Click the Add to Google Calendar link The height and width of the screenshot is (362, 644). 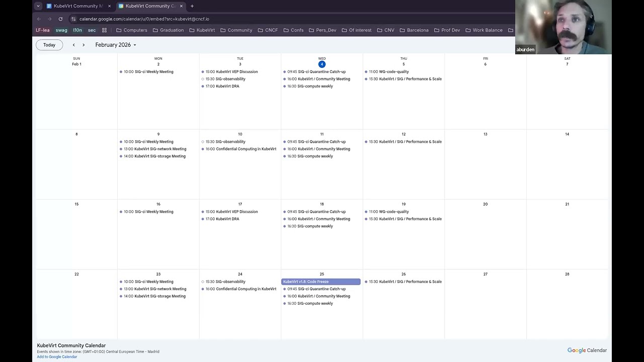tap(57, 357)
